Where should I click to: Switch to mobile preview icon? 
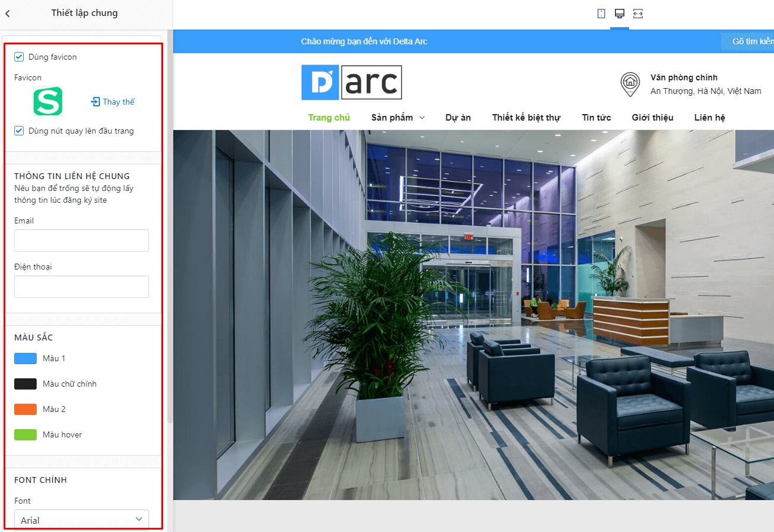[x=601, y=13]
